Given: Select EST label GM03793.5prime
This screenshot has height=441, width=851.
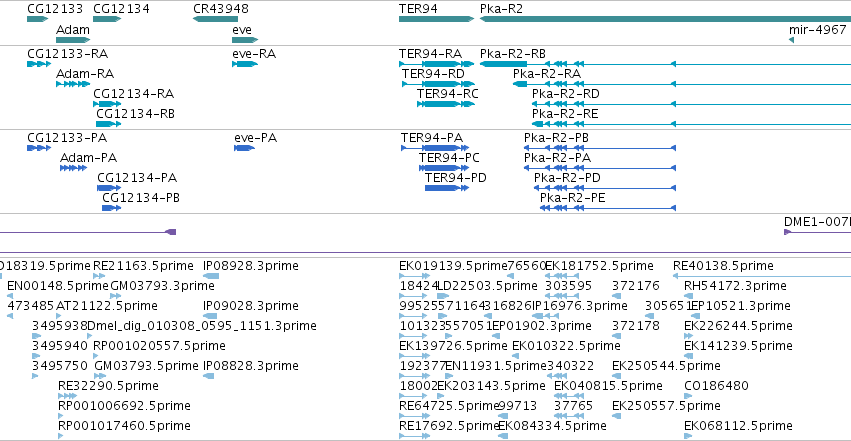Looking at the screenshot, I should (147, 366).
